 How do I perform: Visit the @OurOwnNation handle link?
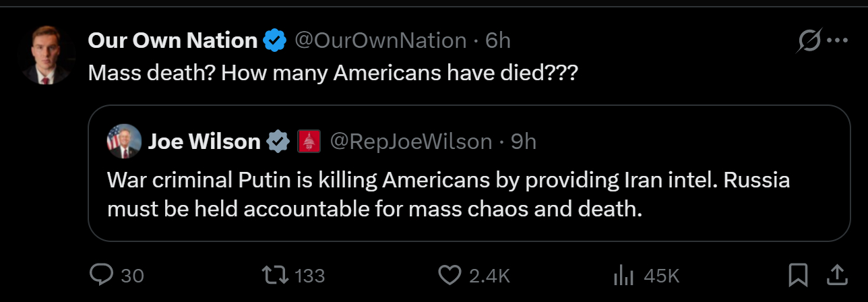click(x=381, y=40)
